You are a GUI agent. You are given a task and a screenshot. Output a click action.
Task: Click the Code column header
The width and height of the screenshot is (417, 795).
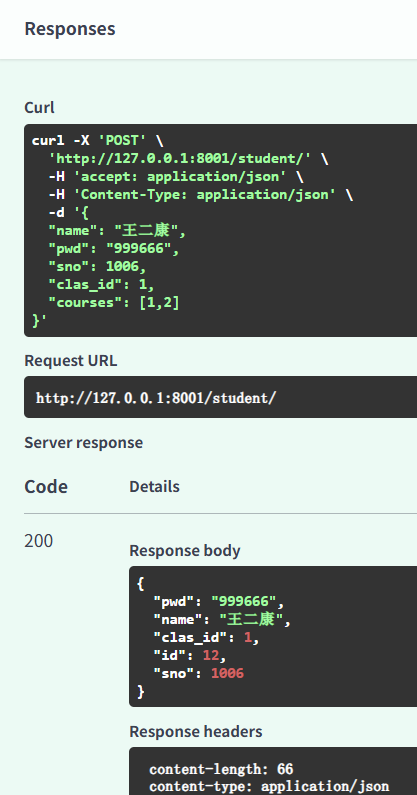[46, 487]
